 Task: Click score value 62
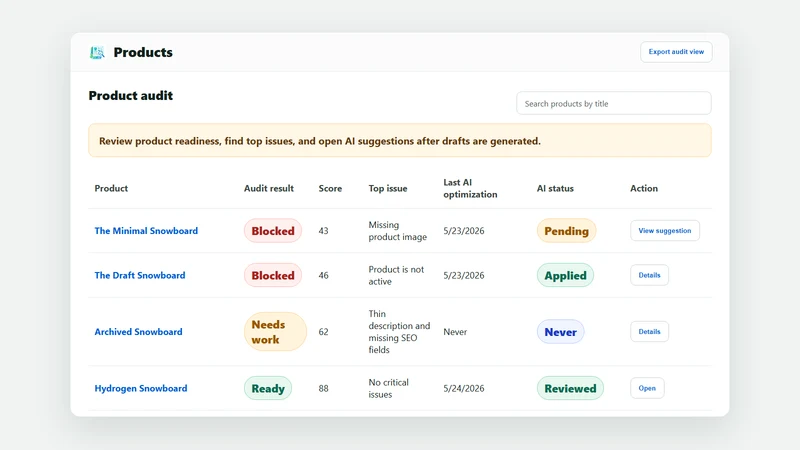click(x=323, y=332)
